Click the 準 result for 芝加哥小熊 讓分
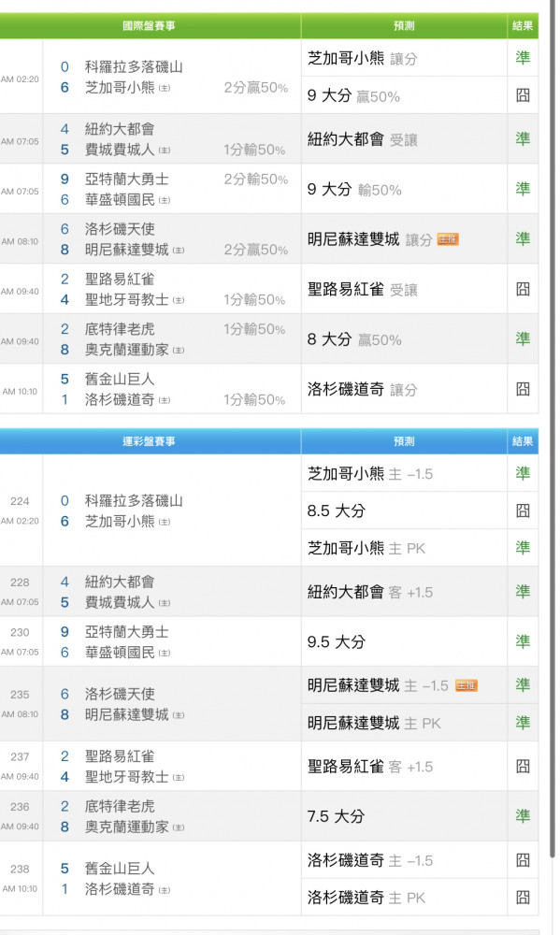 [x=523, y=57]
